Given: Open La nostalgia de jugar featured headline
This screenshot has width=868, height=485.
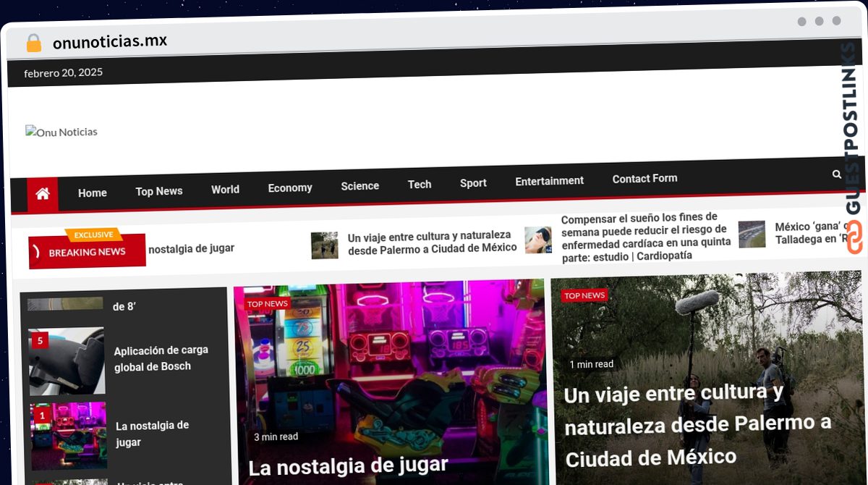Looking at the screenshot, I should tap(348, 465).
